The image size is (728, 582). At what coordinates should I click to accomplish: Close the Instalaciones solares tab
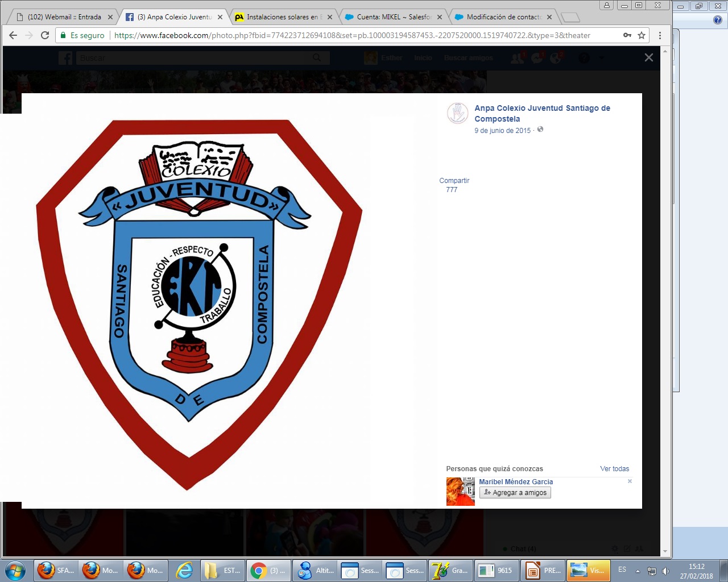[330, 17]
